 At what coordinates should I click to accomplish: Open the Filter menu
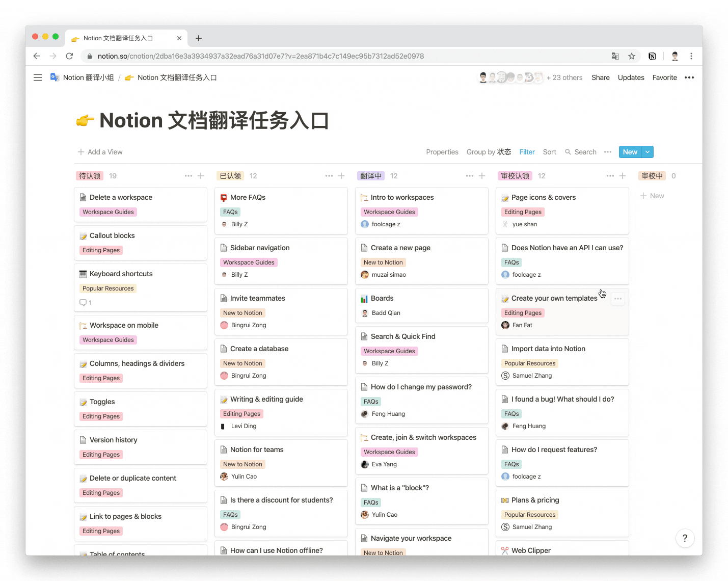pos(527,152)
